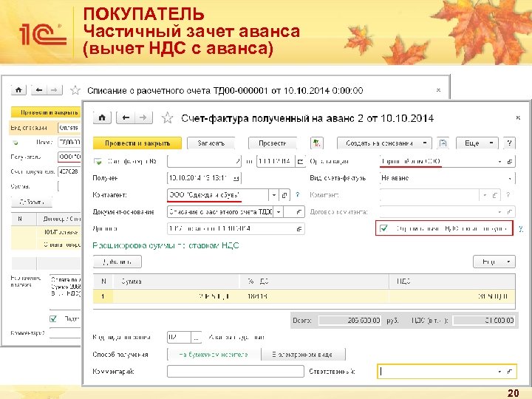This screenshot has height=399, width=532.
Task: Click Провести и закрыть in Списание window
Action: pyautogui.click(x=46, y=112)
